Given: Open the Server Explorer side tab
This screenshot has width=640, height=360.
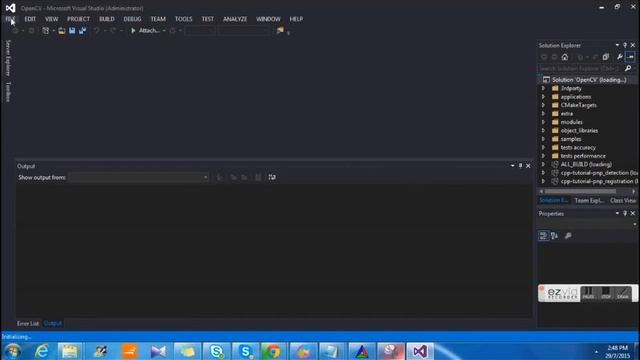Looking at the screenshot, I should click(x=7, y=58).
